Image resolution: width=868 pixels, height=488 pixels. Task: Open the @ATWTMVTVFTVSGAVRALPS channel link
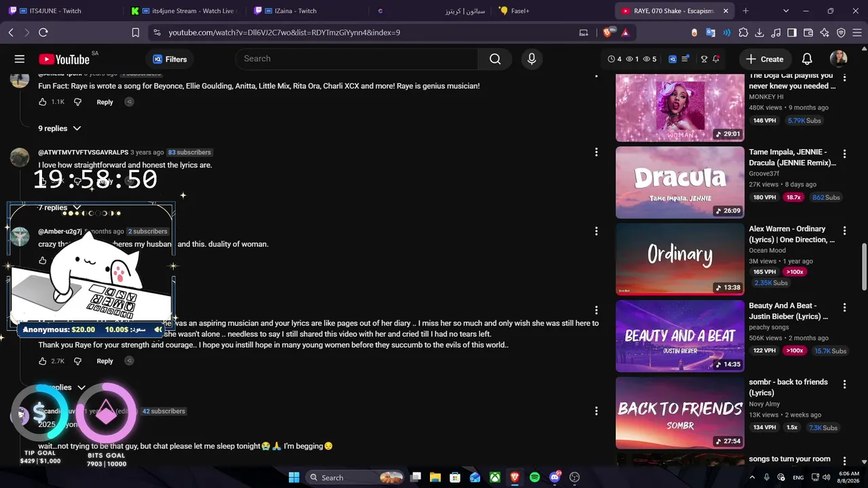click(83, 152)
